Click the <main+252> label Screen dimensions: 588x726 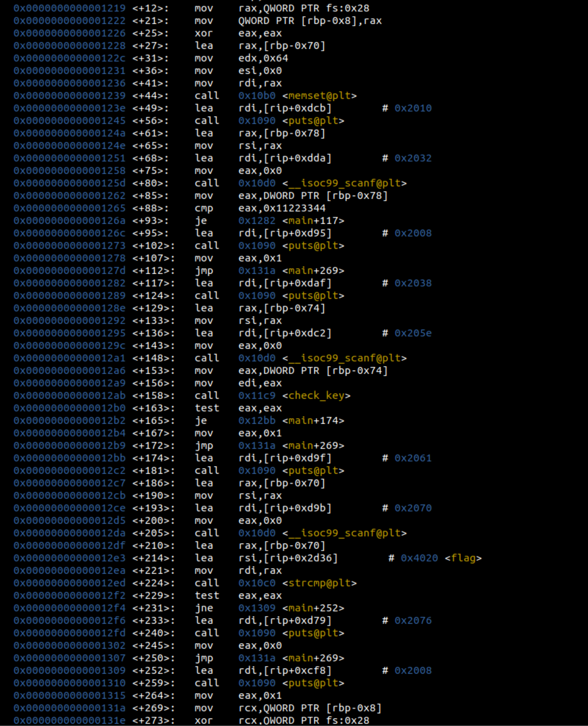[313, 608]
